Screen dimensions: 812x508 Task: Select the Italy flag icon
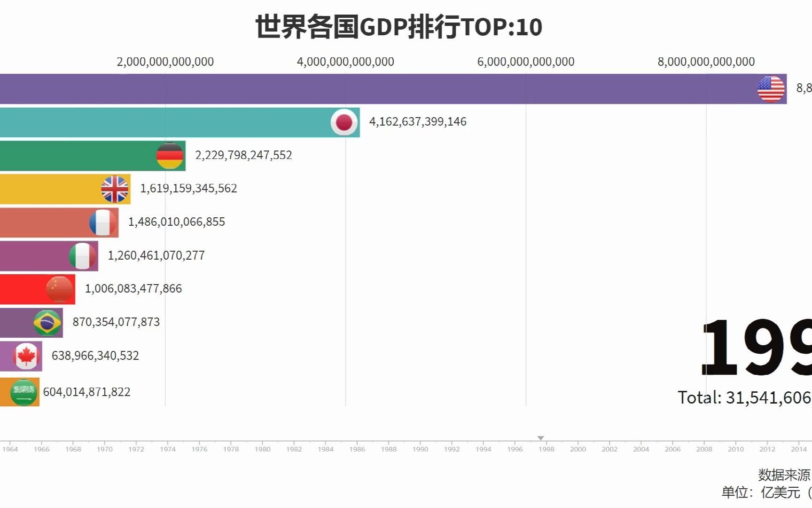point(83,255)
